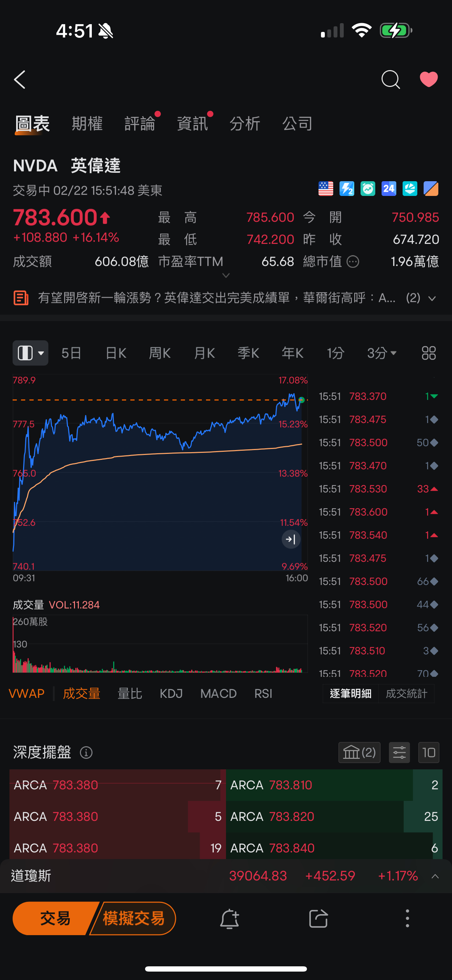452x980 pixels.
Task: Tap the orange news document icon
Action: [21, 298]
